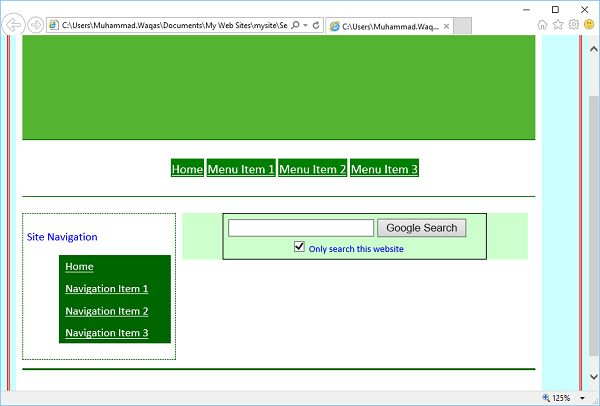Click the browser Back arrow button
Image resolution: width=600 pixels, height=406 pixels.
[x=14, y=24]
